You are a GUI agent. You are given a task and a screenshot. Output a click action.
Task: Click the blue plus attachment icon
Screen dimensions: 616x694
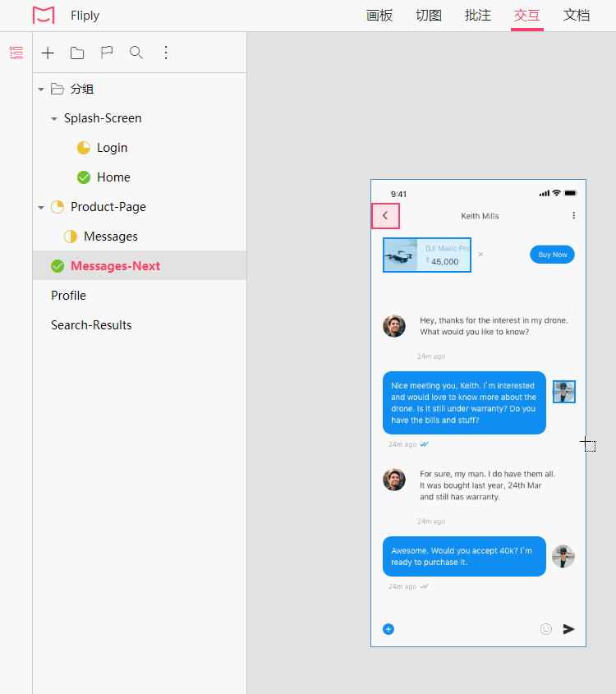388,629
